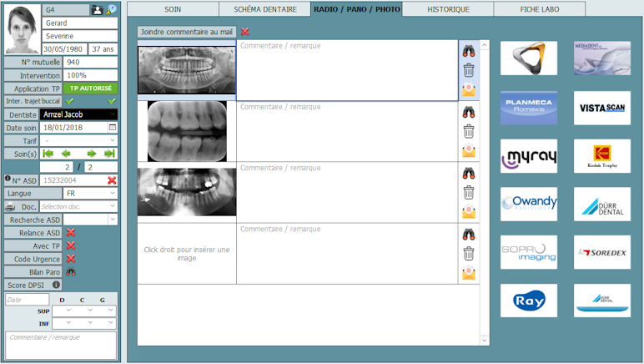Open the Ray yellow triangle imaging logo
The height and width of the screenshot is (364, 644).
point(529,58)
